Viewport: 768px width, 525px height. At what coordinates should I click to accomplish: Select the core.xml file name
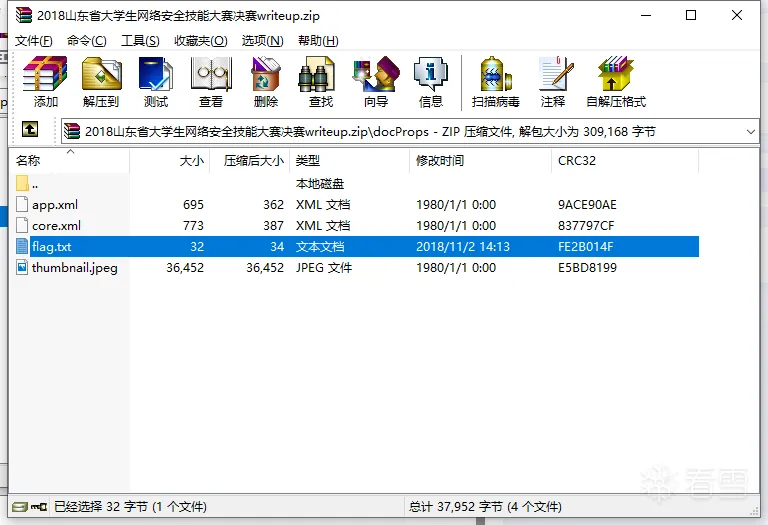56,226
